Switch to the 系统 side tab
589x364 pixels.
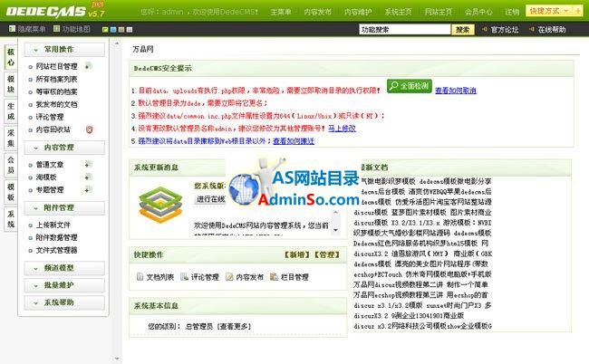11,219
